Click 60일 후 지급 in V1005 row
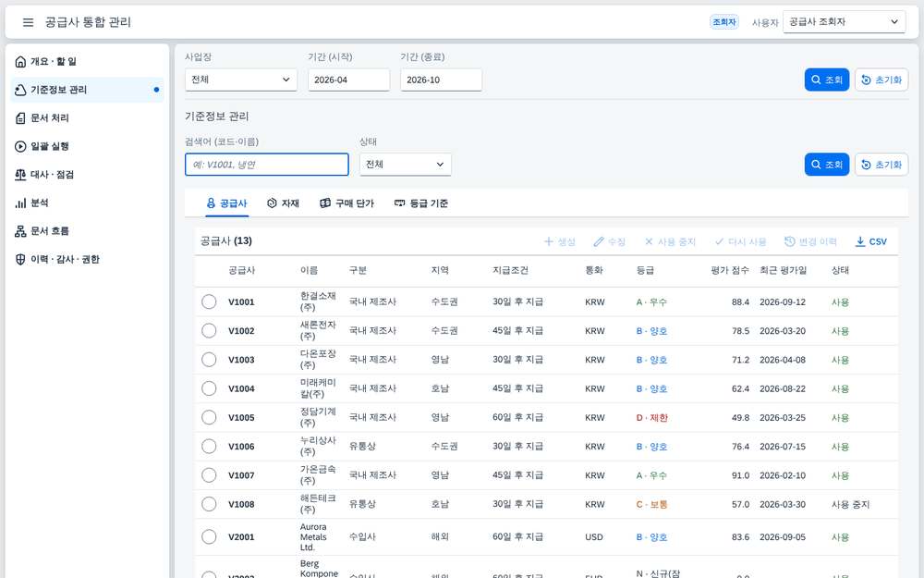Screen dimensions: 924x578 [518, 418]
